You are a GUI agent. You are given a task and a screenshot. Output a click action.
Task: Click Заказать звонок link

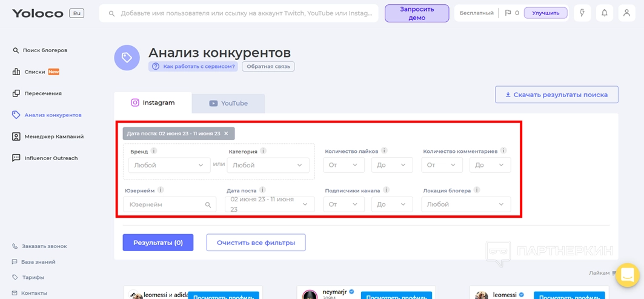[x=40, y=246]
